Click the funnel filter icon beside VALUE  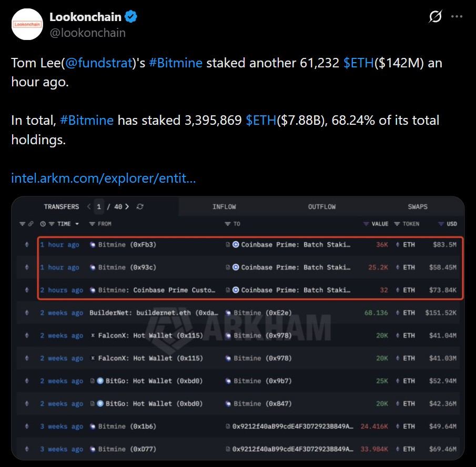(x=366, y=224)
